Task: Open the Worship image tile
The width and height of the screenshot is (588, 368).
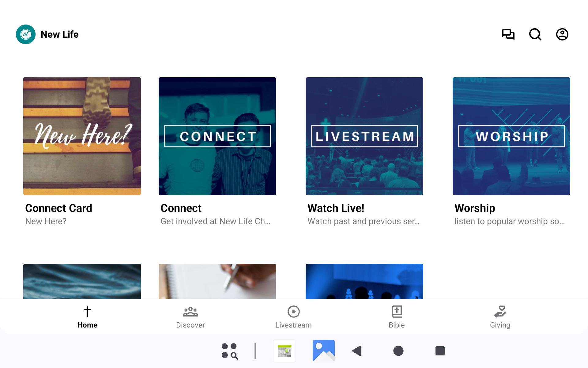Action: tap(511, 136)
